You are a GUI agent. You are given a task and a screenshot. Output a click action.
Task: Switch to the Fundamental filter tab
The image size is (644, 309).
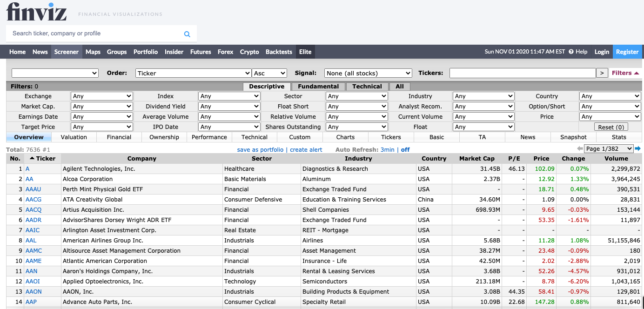tap(318, 87)
